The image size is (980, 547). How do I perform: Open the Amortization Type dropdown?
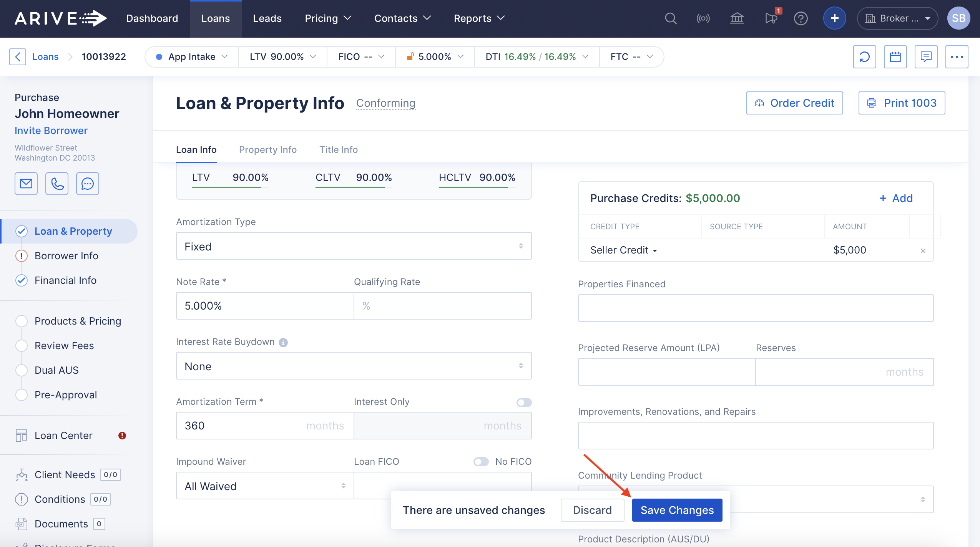click(354, 246)
